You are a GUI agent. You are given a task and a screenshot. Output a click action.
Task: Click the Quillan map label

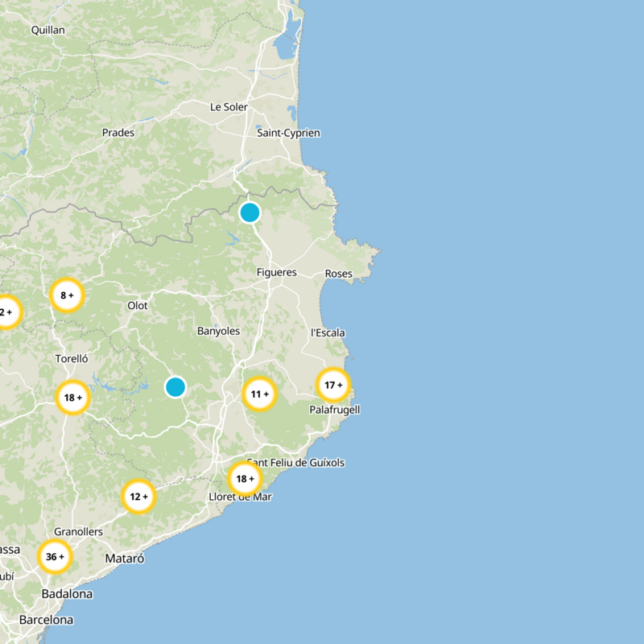48,30
